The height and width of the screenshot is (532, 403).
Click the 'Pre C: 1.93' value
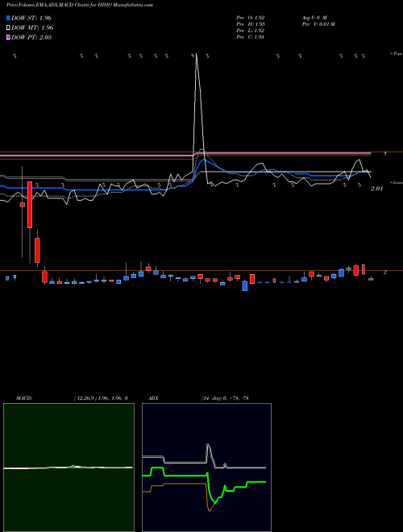coord(251,37)
